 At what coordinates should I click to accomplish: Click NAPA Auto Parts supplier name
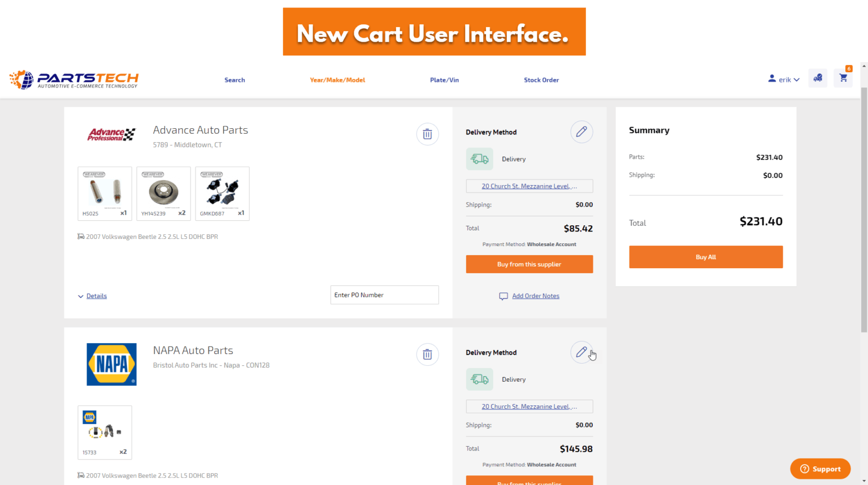coord(193,351)
